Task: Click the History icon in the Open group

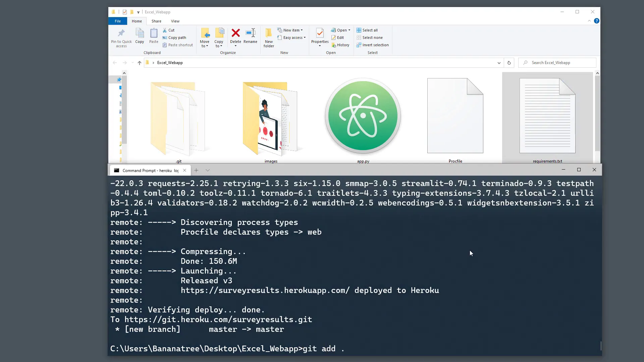Action: [x=340, y=45]
